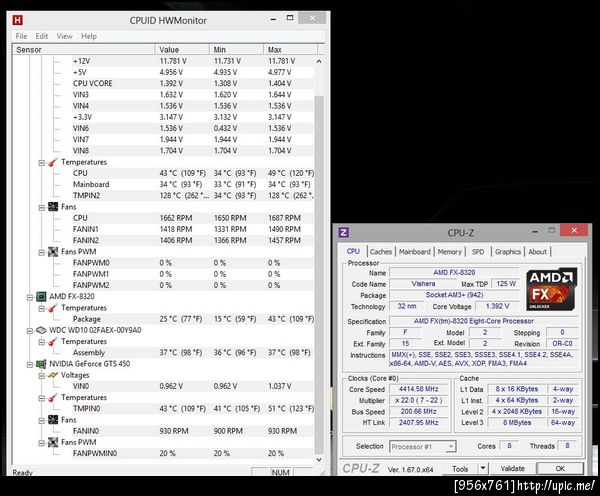Switch to the Mainboard tab in CPU-Z
The image size is (600, 496).
pos(415,252)
